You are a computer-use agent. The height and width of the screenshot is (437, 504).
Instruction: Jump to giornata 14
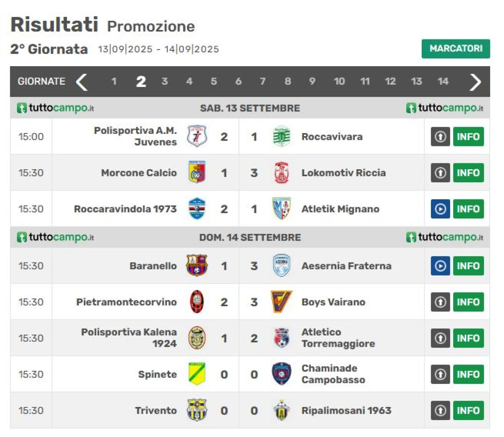click(443, 81)
